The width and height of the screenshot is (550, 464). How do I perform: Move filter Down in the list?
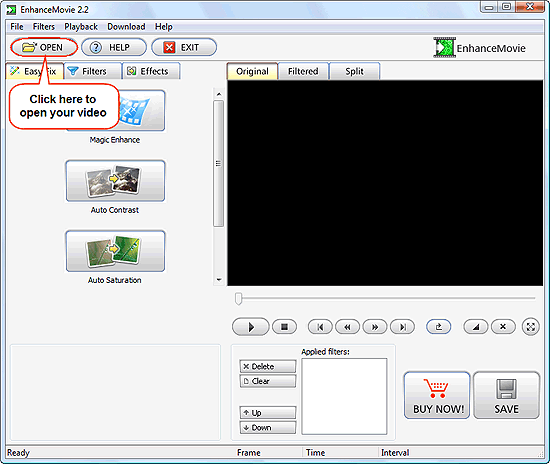(x=268, y=428)
